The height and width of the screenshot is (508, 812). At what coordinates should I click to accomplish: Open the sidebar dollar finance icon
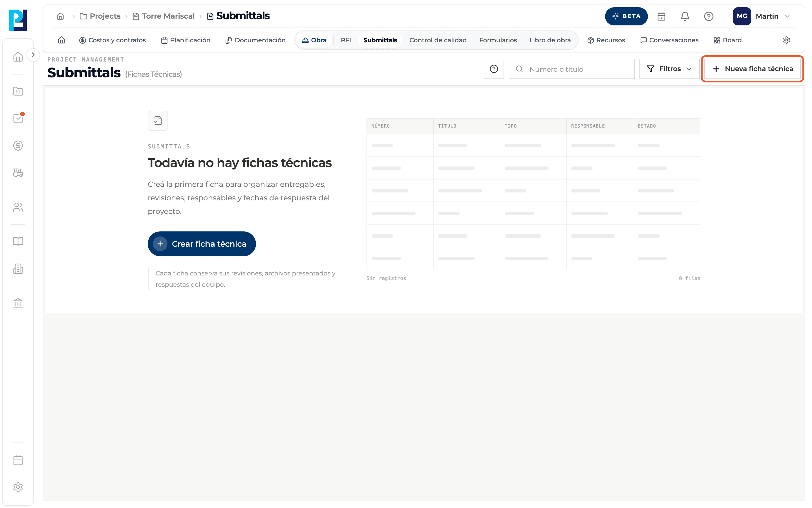[x=18, y=145]
